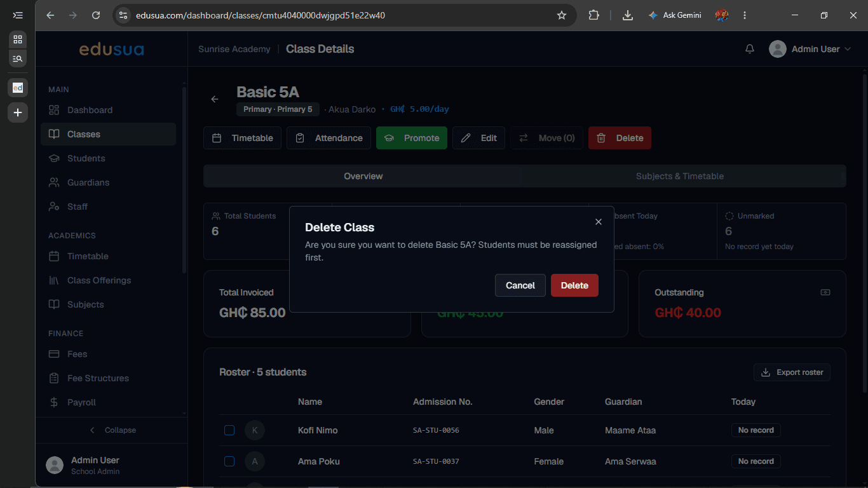The width and height of the screenshot is (868, 488).
Task: Open the class Timetable button
Action: pos(242,138)
